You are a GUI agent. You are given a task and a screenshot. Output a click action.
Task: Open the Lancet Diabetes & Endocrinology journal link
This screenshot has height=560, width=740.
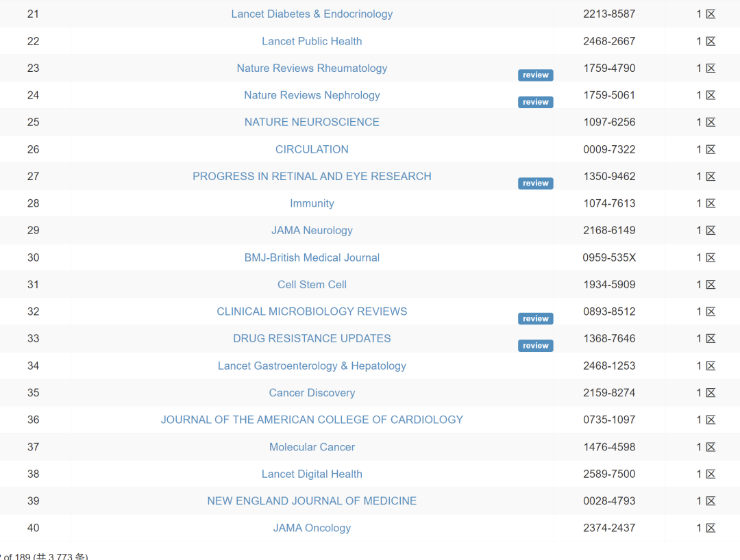(x=312, y=14)
